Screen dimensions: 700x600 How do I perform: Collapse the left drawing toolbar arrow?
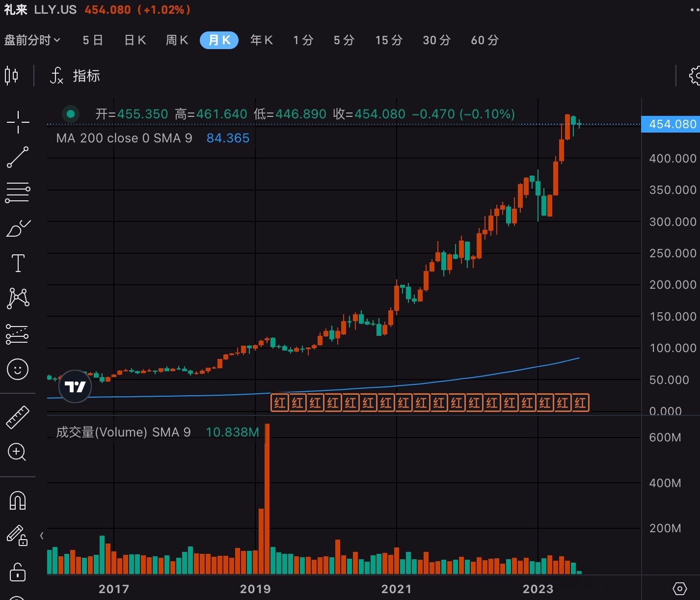pyautogui.click(x=42, y=536)
